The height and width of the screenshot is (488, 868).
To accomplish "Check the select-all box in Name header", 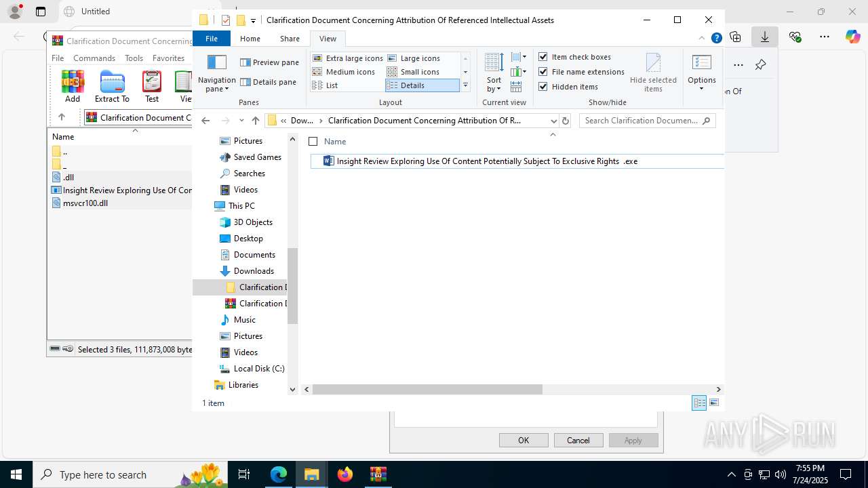I will coord(313,142).
